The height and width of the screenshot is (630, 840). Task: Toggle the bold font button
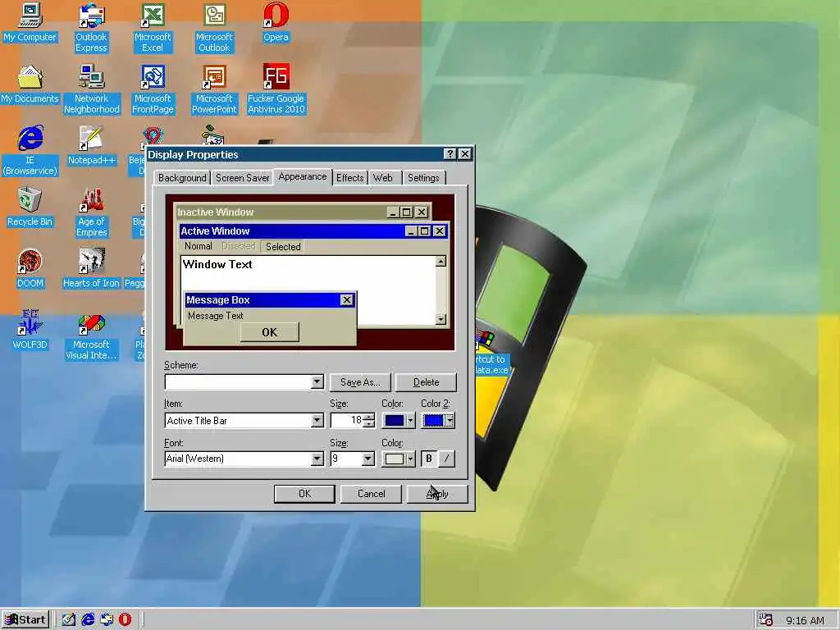pyautogui.click(x=428, y=459)
